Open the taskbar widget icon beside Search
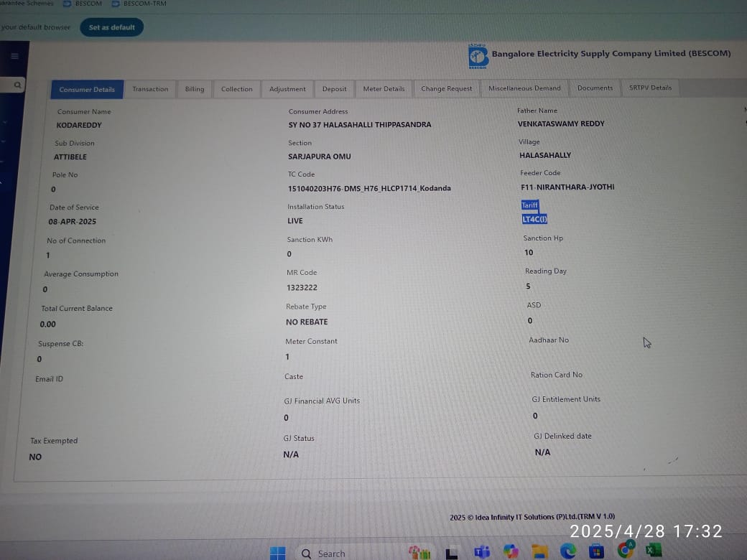747x560 pixels. [419, 552]
